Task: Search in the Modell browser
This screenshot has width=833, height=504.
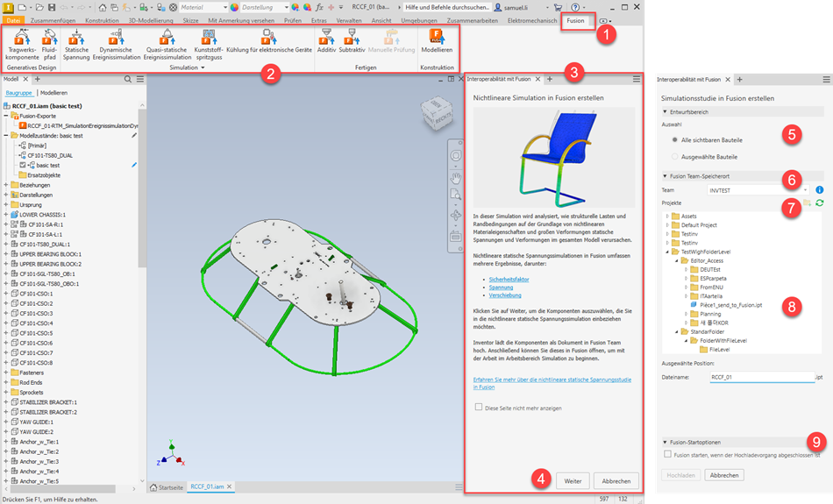Action: (x=127, y=79)
